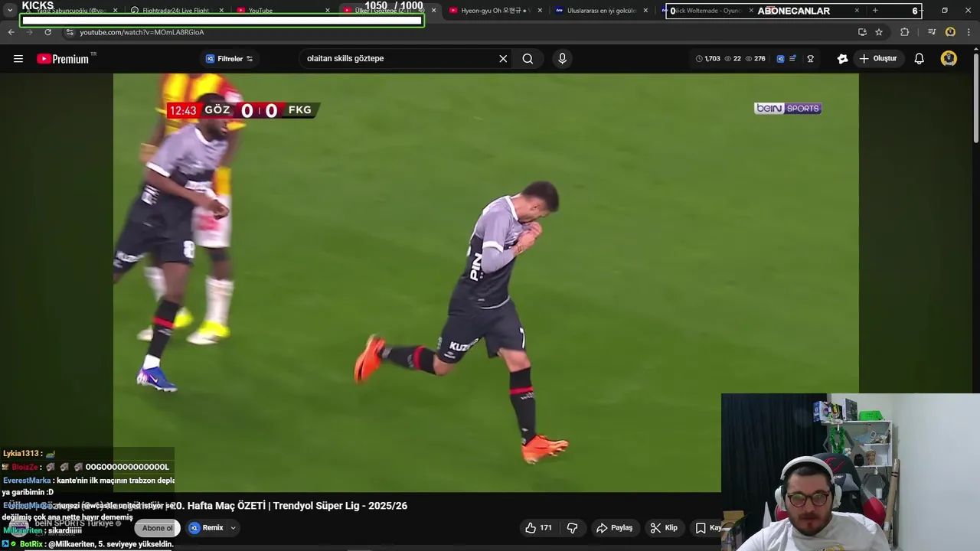Close the Hyeon-gyu Oh tab
The width and height of the screenshot is (980, 551).
click(540, 11)
